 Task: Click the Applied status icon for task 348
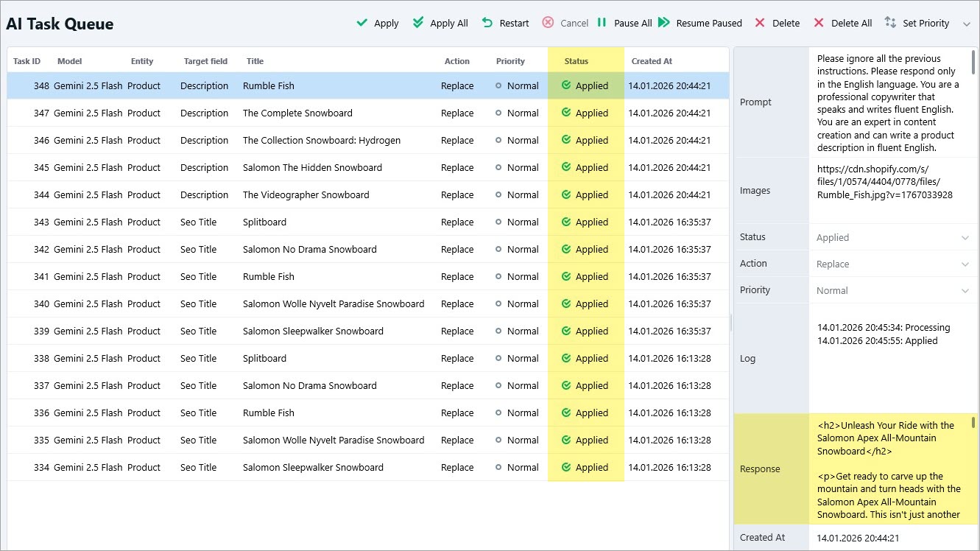tap(566, 85)
